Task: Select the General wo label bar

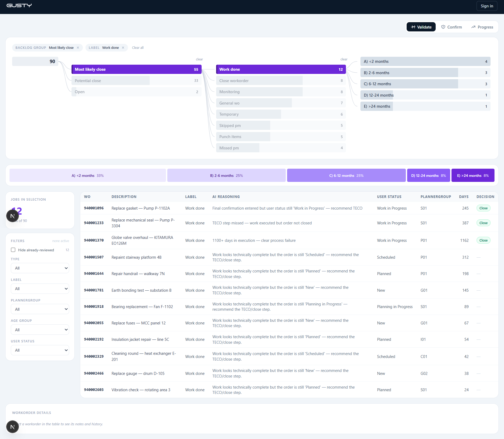Action: (x=281, y=103)
